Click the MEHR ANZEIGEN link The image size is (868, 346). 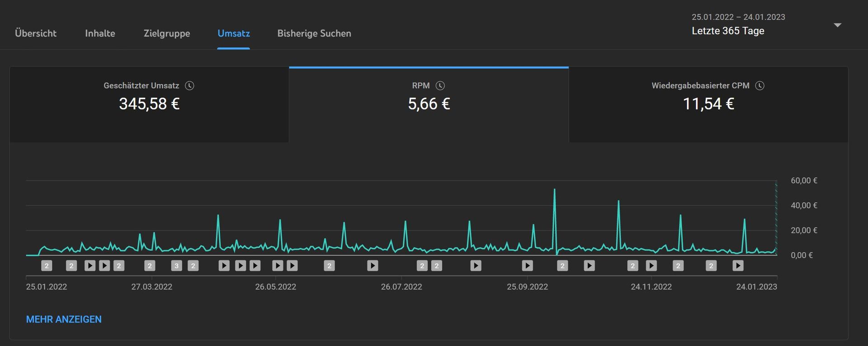pyautogui.click(x=64, y=319)
